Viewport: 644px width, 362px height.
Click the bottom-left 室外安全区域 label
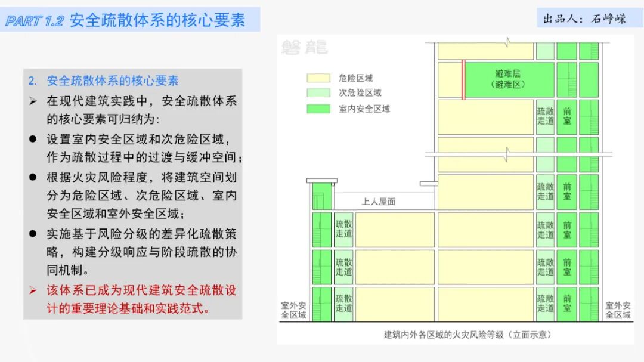pos(294,310)
